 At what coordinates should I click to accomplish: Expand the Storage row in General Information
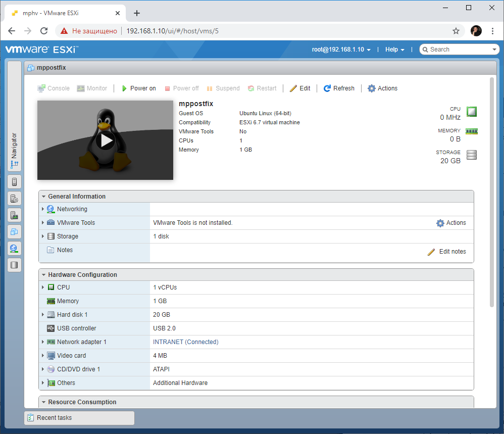[x=43, y=236]
